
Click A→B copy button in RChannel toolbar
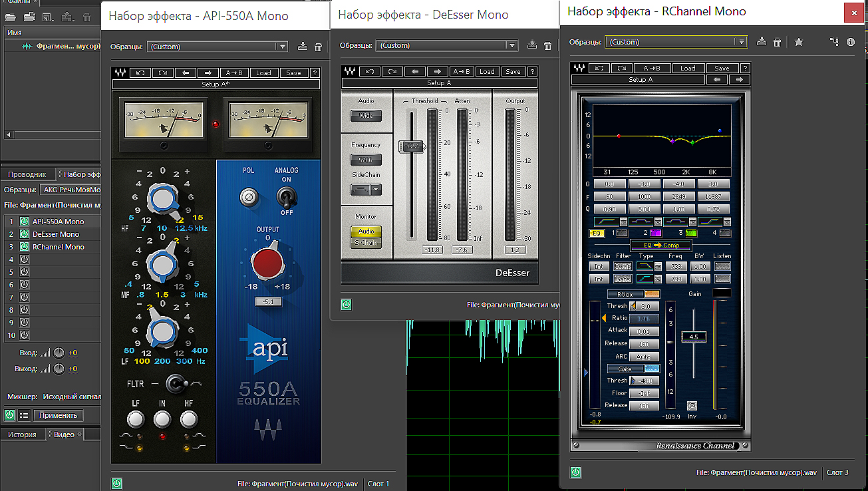[651, 69]
